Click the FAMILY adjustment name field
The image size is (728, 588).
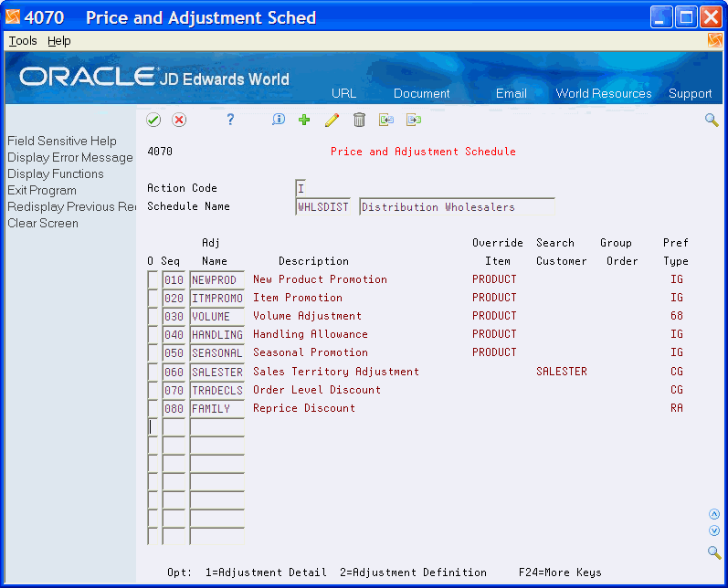click(x=216, y=409)
